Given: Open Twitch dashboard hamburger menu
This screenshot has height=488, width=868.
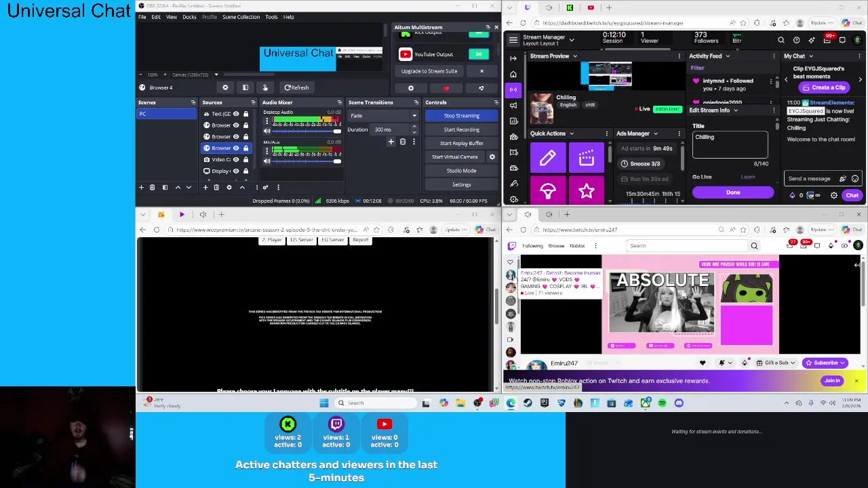Looking at the screenshot, I should click(x=513, y=40).
